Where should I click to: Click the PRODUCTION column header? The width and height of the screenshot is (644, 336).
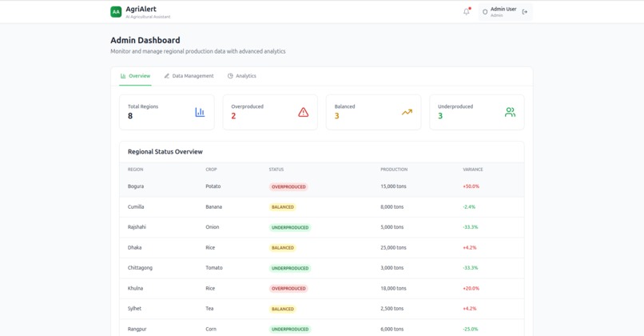(394, 170)
